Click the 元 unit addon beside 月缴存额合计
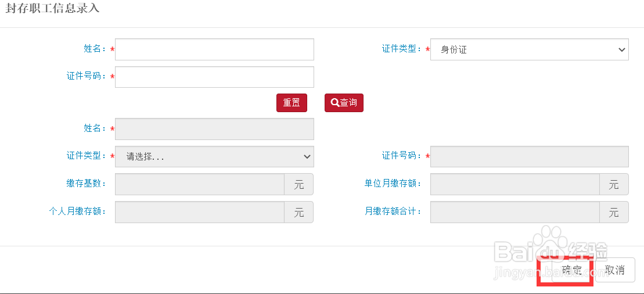 coord(614,212)
